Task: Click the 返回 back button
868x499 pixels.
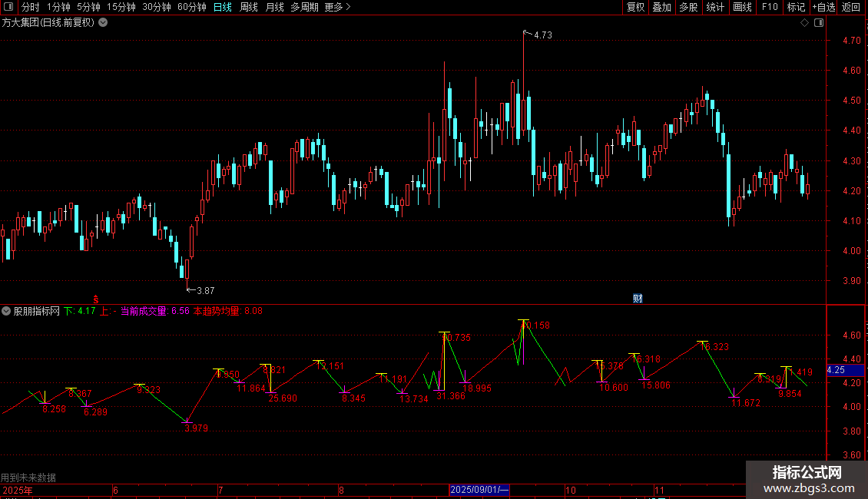Action: pos(851,7)
